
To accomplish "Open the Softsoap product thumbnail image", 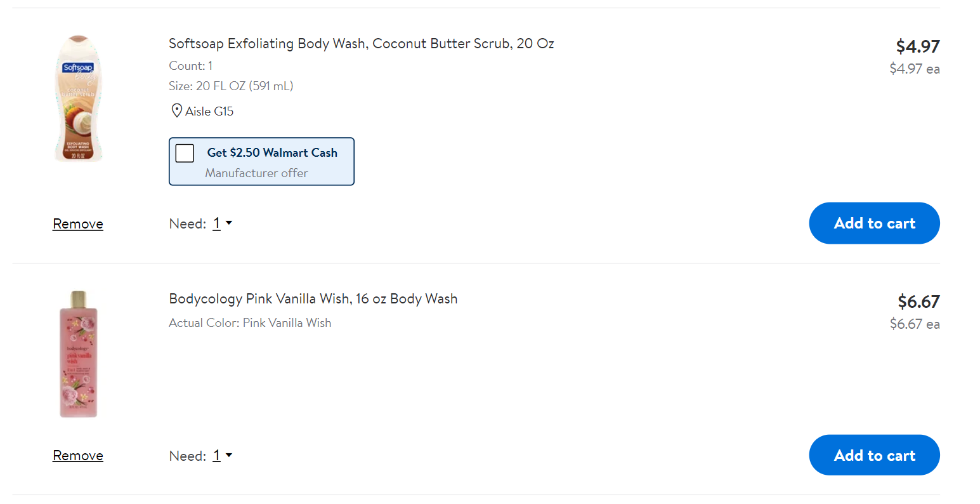I will tap(79, 98).
